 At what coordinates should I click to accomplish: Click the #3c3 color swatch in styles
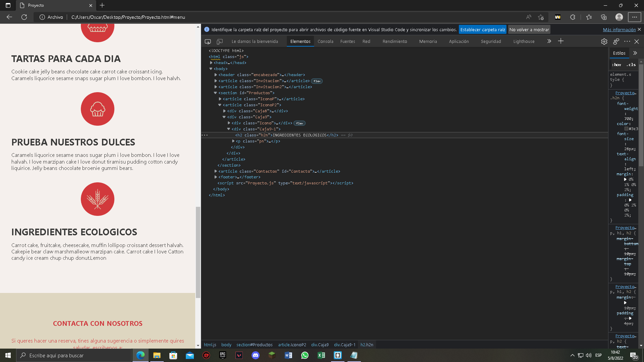(626, 129)
